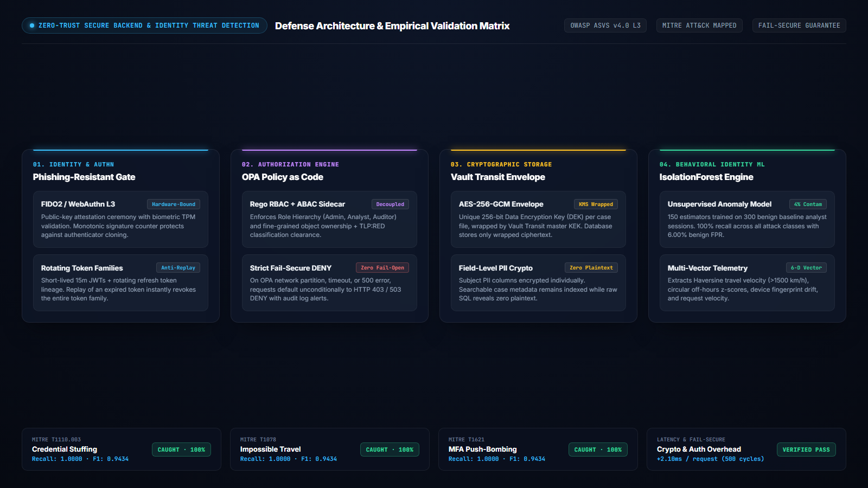Open the FIDO2 / WebAuthn L3 title
This screenshot has width=868, height=488.
pos(78,204)
